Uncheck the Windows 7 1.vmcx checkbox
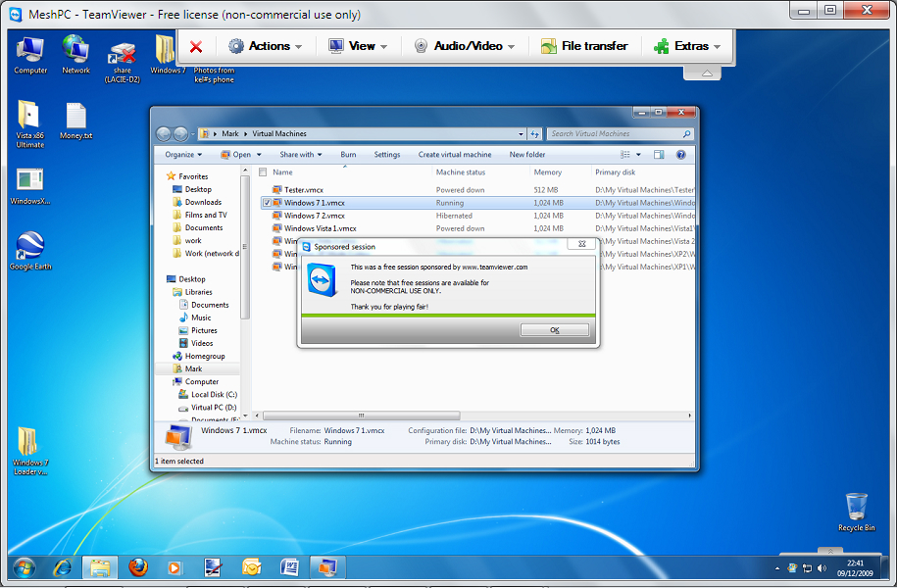The height and width of the screenshot is (588, 897). click(268, 203)
